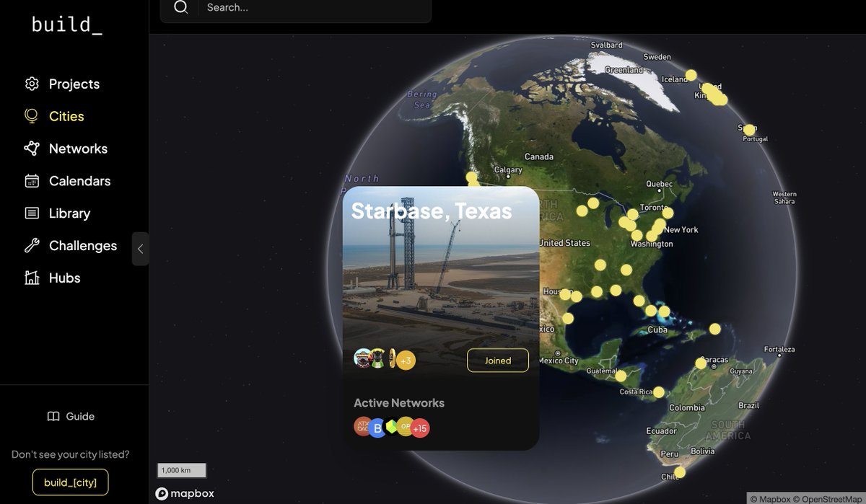Screen dimensions: 866x504
Task: Open the Guide link
Action: point(71,416)
